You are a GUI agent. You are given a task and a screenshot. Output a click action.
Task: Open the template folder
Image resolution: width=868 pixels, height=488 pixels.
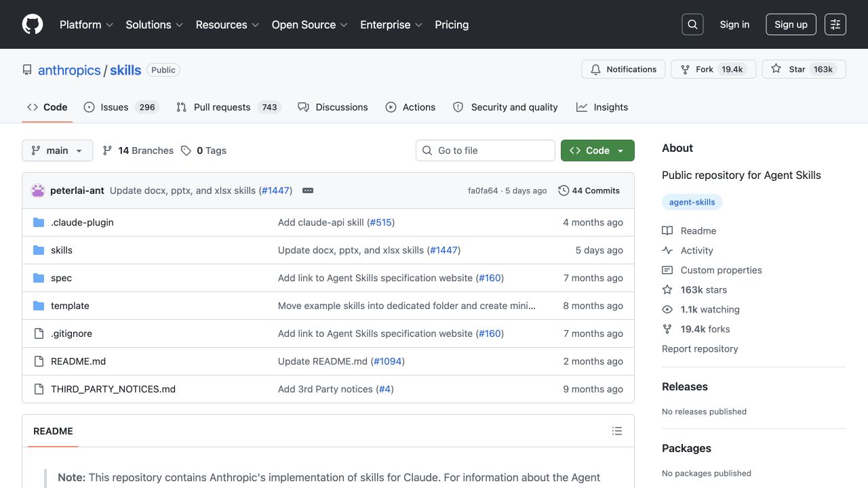click(x=70, y=306)
